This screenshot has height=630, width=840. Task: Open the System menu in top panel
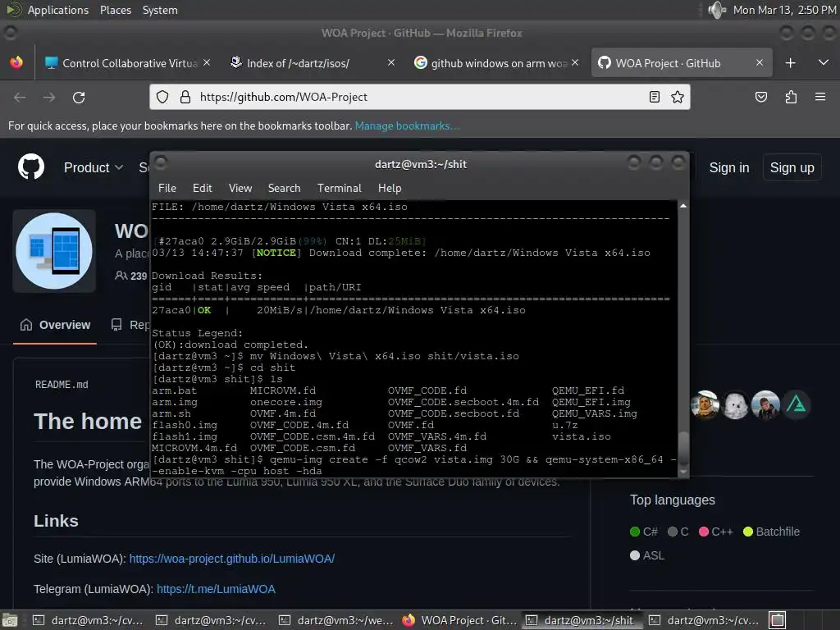(x=160, y=10)
